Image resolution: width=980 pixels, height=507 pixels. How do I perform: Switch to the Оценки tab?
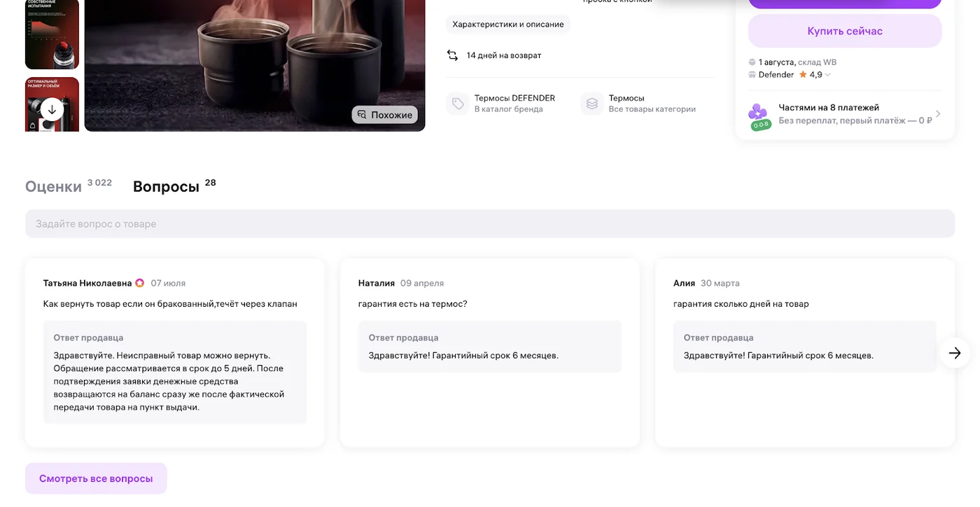pyautogui.click(x=53, y=187)
